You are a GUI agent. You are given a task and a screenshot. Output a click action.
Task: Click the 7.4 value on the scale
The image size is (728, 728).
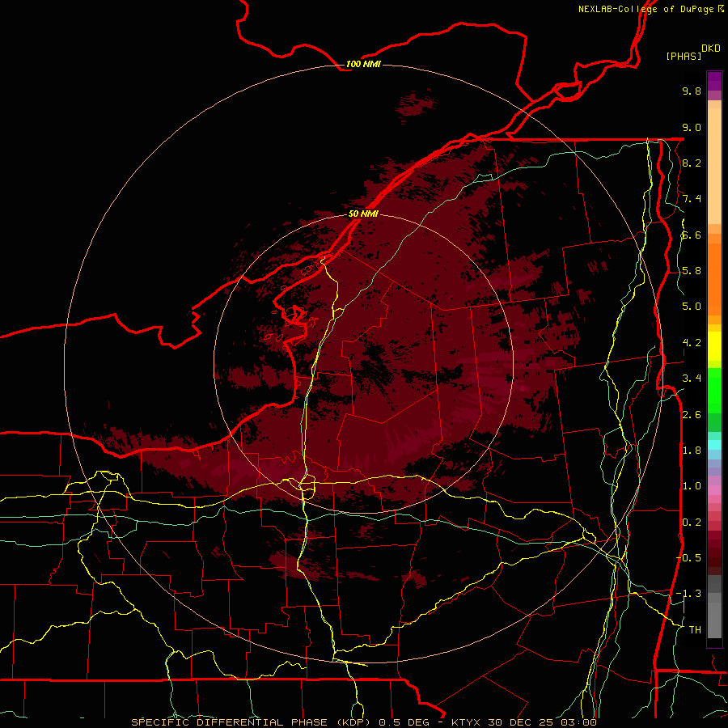coord(692,199)
